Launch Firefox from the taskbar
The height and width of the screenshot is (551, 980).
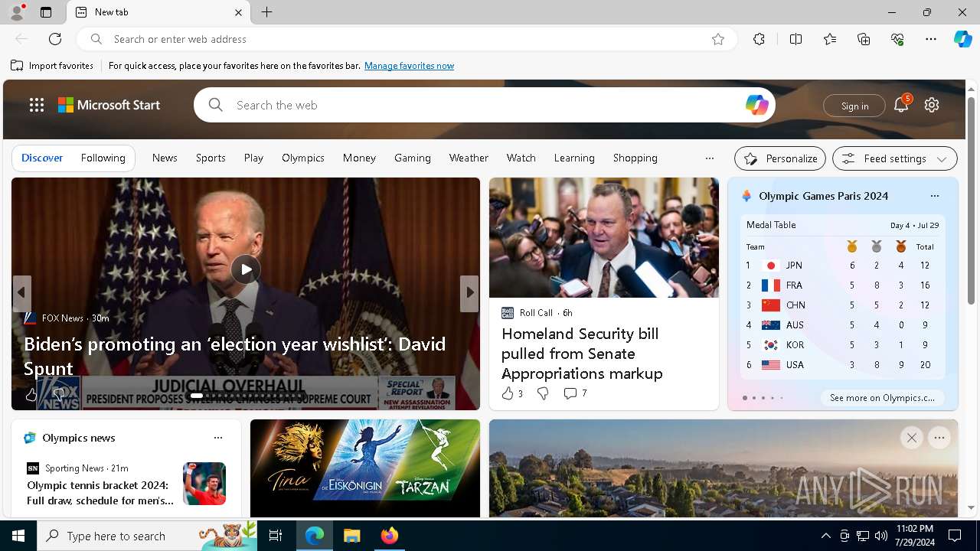[x=390, y=536]
